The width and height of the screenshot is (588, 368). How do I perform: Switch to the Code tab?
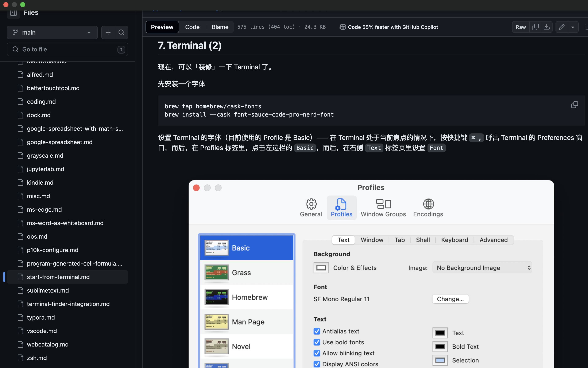[x=192, y=27]
